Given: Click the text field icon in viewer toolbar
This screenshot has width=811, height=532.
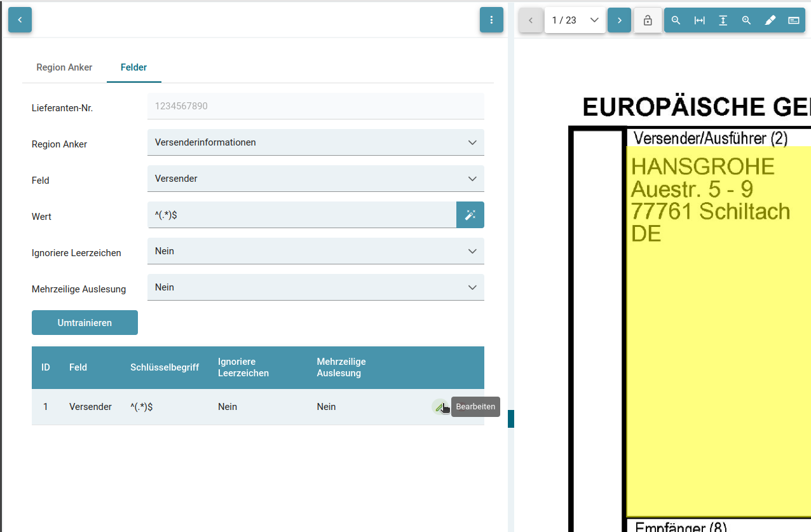Looking at the screenshot, I should pyautogui.click(x=793, y=20).
